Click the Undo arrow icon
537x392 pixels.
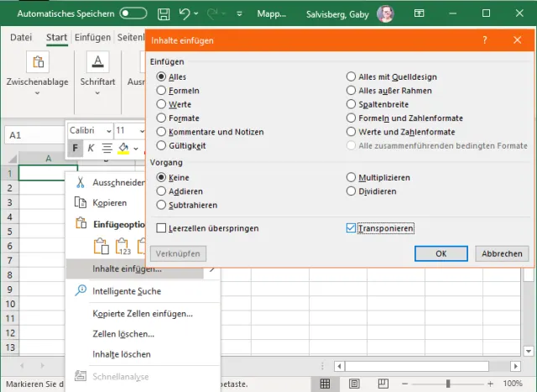[183, 13]
